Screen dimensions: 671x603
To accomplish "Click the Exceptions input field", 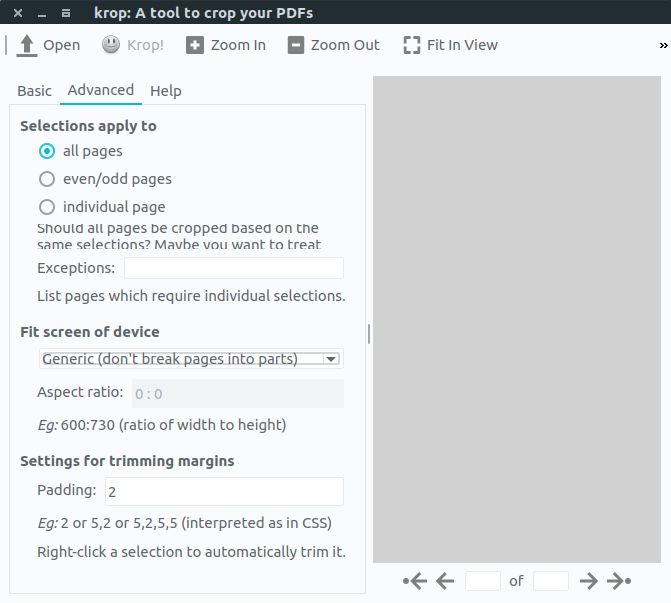I will click(x=233, y=268).
